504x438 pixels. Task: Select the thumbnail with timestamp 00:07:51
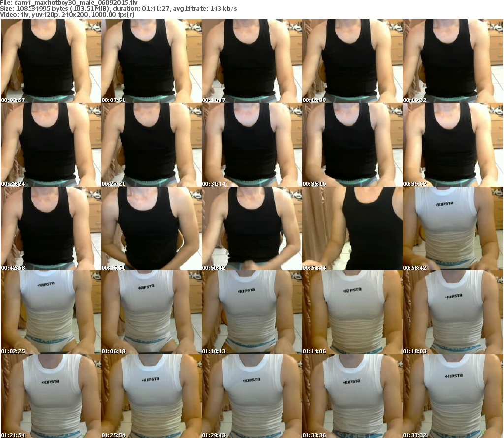(x=152, y=61)
